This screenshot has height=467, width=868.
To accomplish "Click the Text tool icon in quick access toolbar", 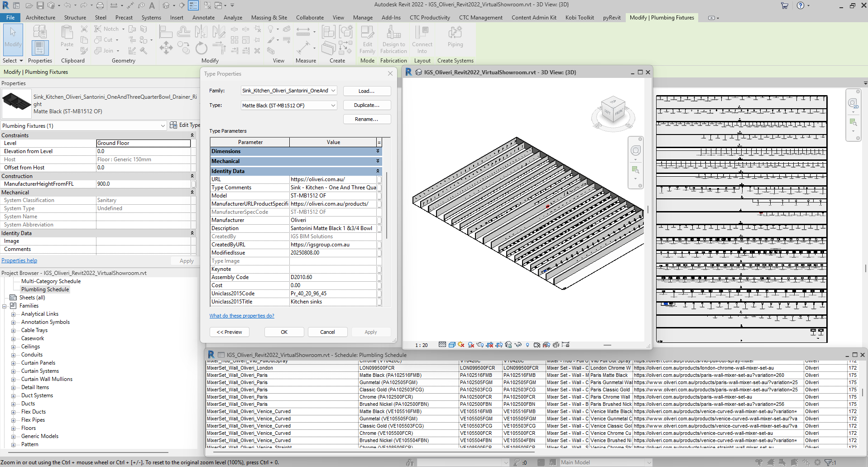I will tap(152, 5).
